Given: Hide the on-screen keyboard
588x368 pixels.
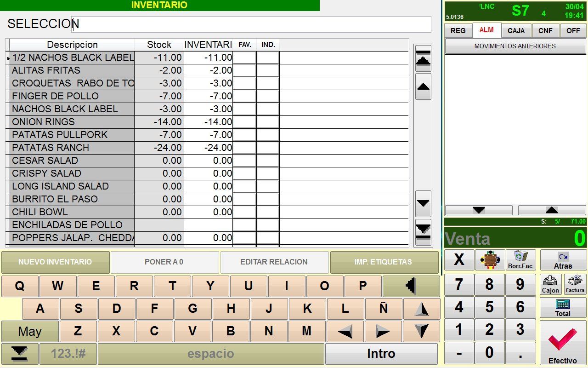Looking at the screenshot, I should [19, 354].
